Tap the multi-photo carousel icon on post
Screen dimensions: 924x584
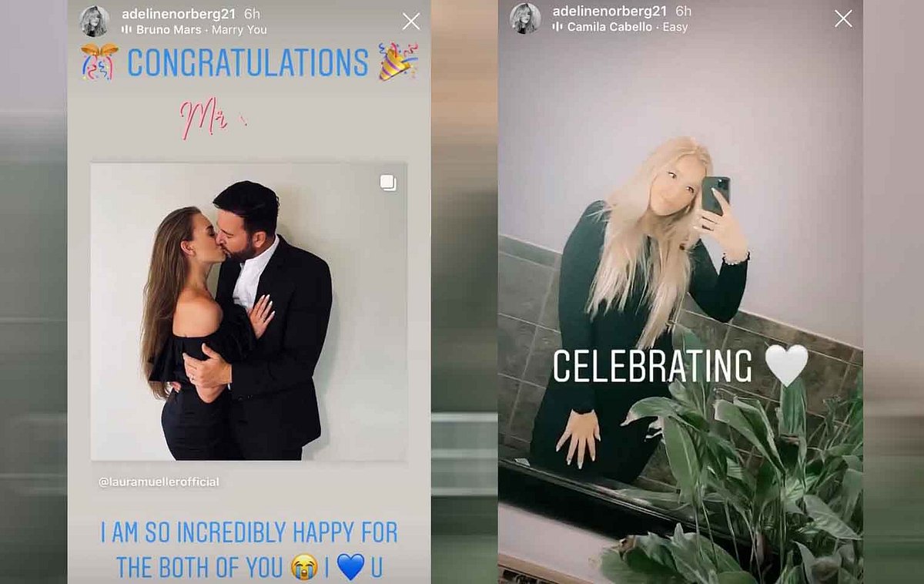(x=388, y=183)
